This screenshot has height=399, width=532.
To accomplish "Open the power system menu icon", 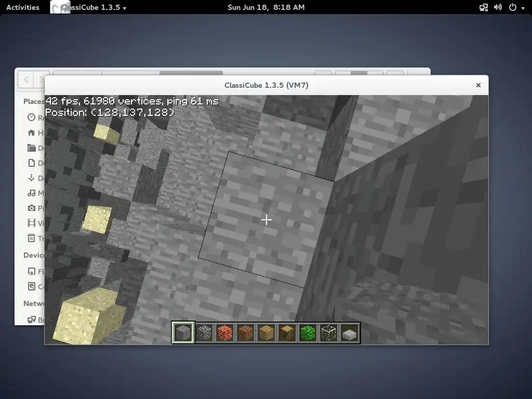I will pos(513,7).
